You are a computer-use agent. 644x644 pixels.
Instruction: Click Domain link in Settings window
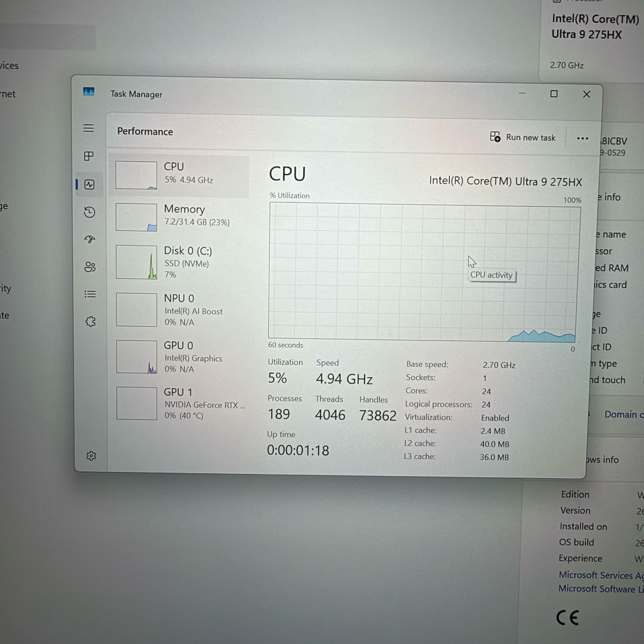(x=624, y=414)
